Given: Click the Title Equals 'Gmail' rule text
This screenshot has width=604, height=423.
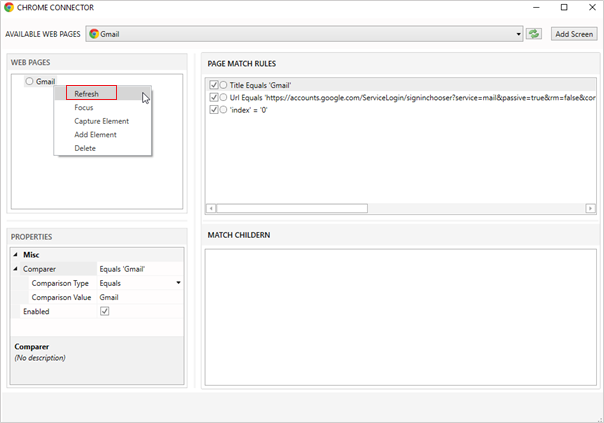Looking at the screenshot, I should 260,85.
